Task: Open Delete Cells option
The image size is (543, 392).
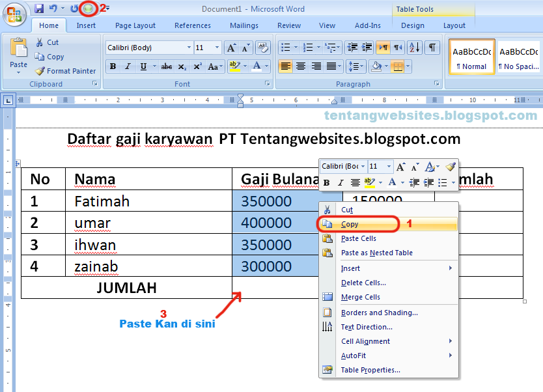Action: click(x=388, y=283)
